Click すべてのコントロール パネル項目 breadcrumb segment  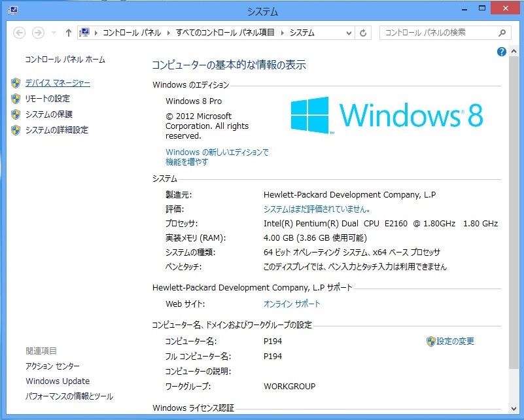click(x=225, y=33)
